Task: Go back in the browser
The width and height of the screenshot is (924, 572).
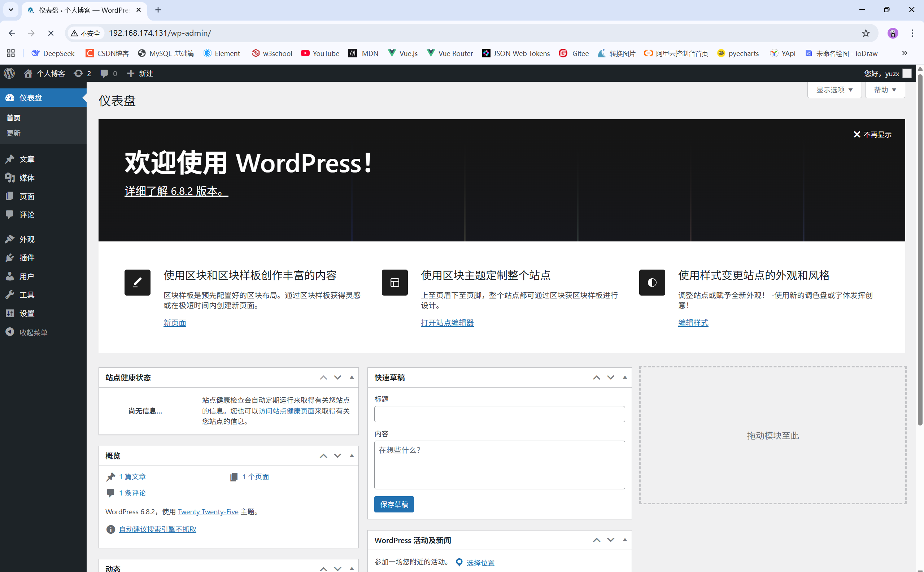Action: click(x=12, y=33)
